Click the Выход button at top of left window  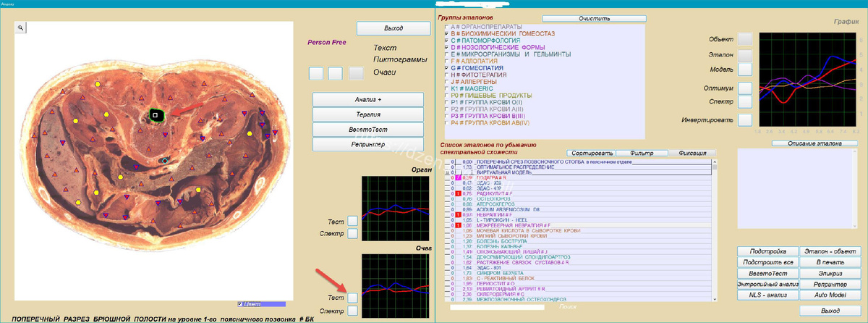coord(393,28)
